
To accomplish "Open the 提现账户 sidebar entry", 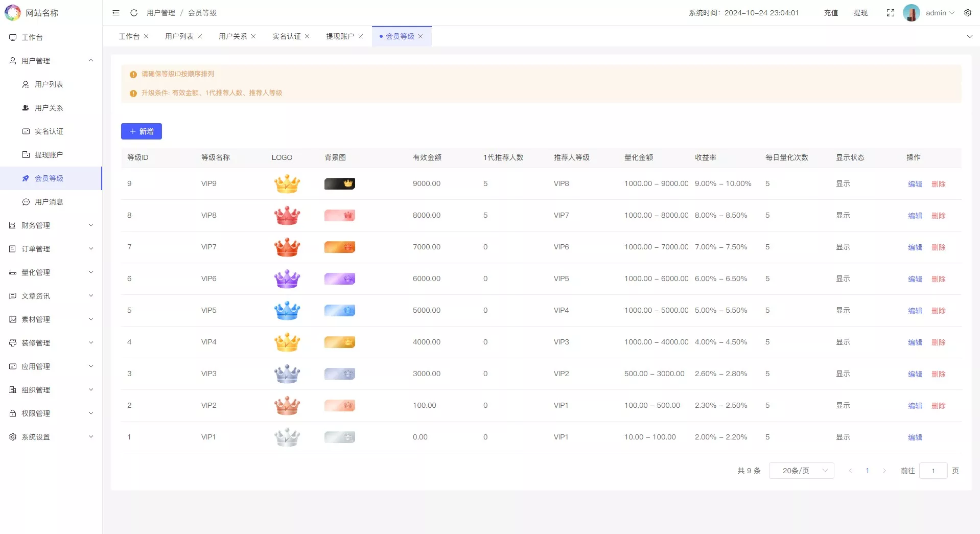I will tap(49, 154).
